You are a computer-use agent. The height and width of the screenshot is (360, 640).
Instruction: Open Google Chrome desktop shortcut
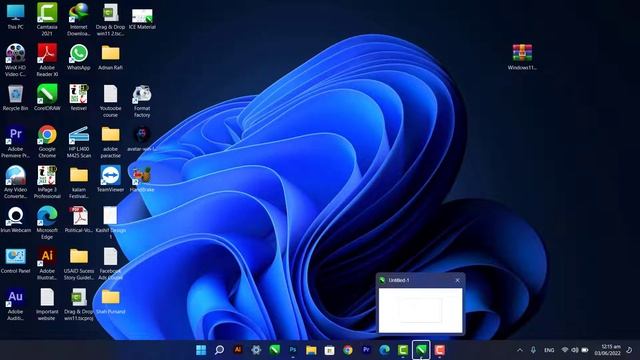47,141
